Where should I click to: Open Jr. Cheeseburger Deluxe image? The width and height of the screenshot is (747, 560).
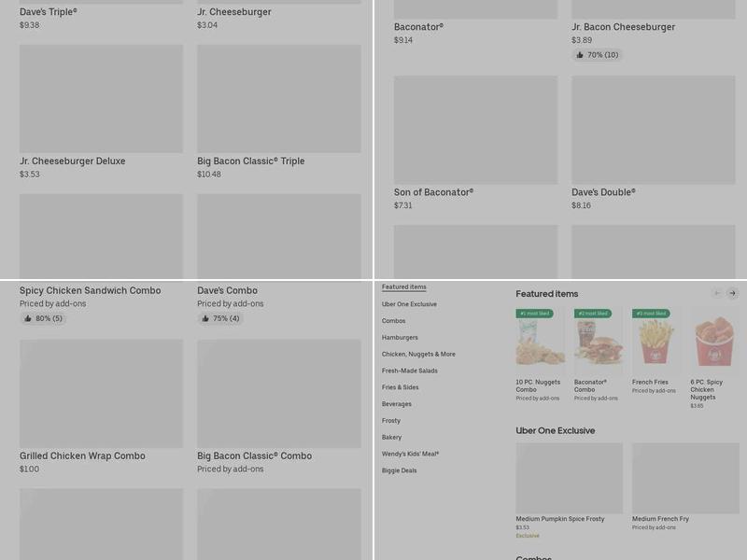pyautogui.click(x=101, y=99)
